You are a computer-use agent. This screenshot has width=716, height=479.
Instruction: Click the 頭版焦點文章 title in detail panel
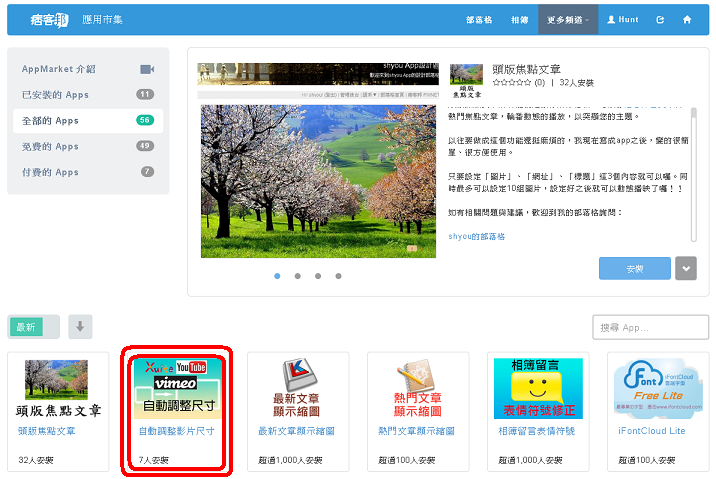click(526, 69)
